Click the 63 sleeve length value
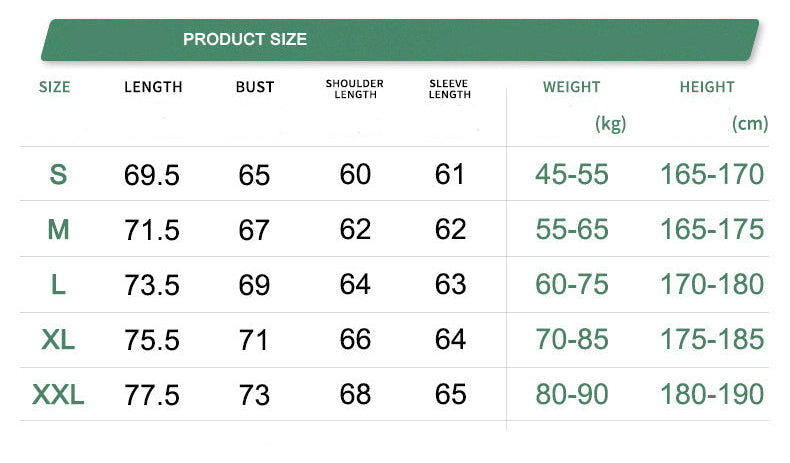The width and height of the screenshot is (790, 463). coord(450,285)
